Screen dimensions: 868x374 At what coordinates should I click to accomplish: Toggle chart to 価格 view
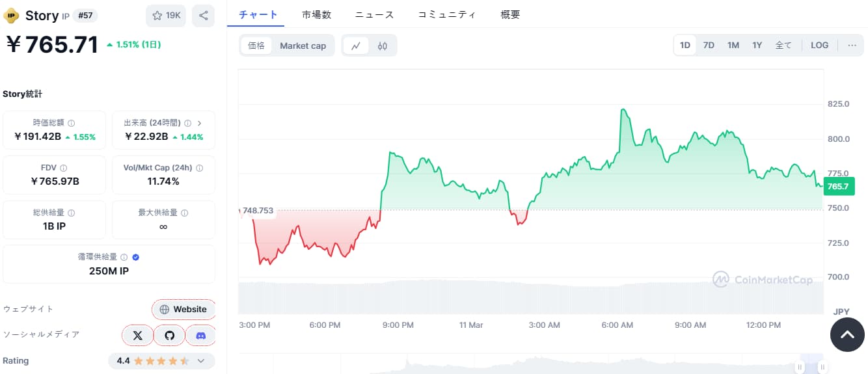tap(256, 46)
